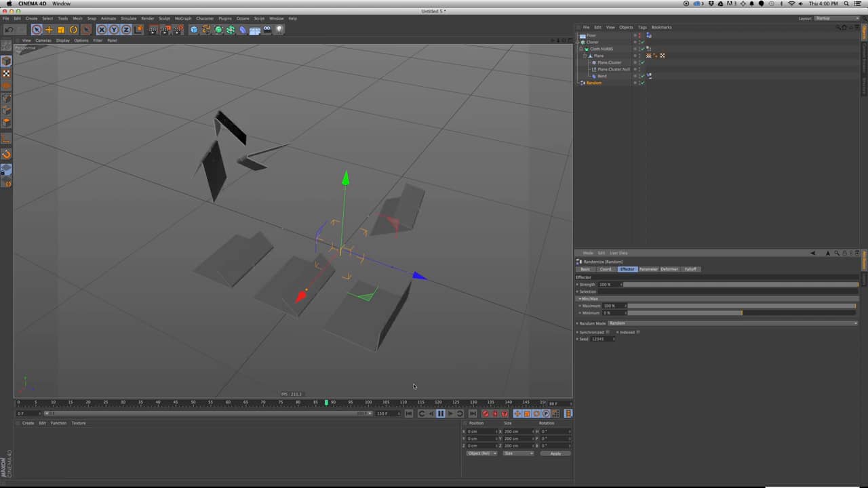The height and width of the screenshot is (488, 868).
Task: Click the Apply button
Action: pyautogui.click(x=555, y=453)
